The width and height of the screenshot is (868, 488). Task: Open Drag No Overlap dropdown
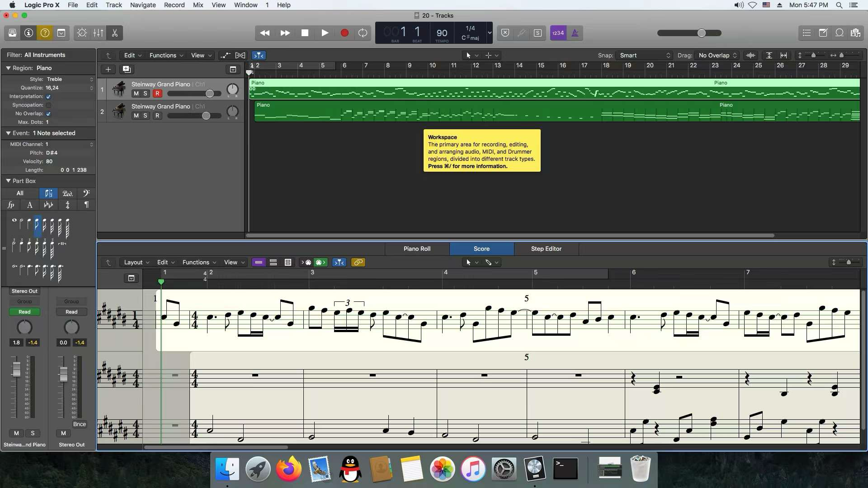click(x=717, y=56)
